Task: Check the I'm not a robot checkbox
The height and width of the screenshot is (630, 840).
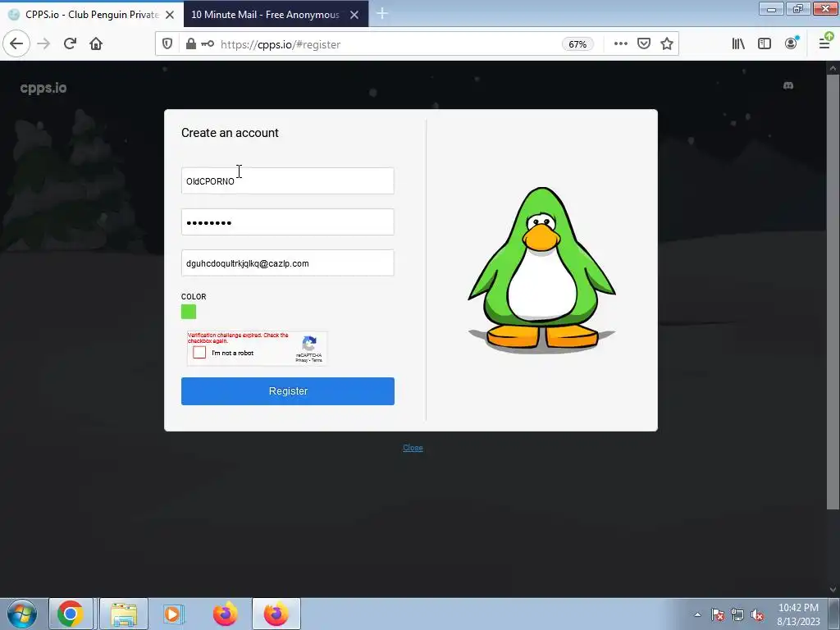Action: [199, 353]
